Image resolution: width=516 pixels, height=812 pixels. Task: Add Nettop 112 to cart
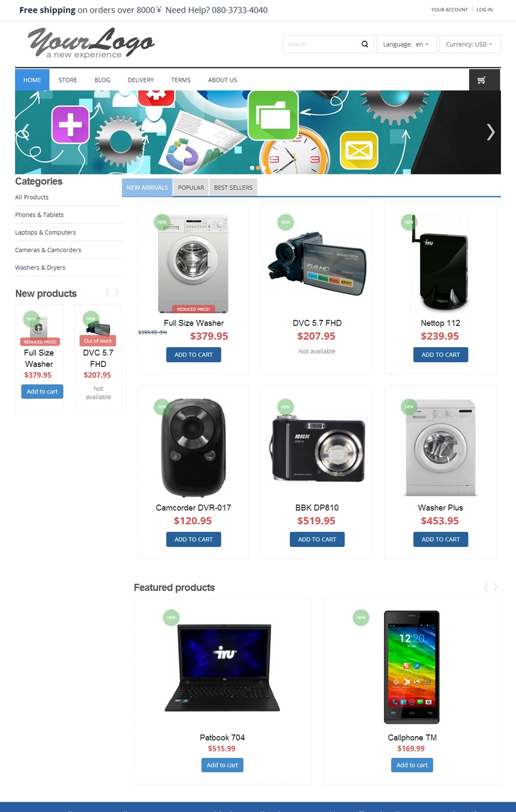441,355
